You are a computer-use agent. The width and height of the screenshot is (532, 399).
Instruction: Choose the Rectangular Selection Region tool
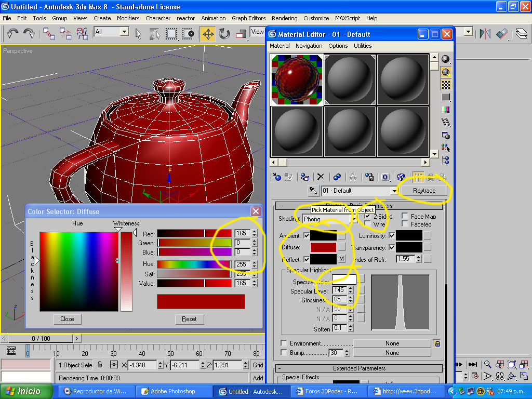pyautogui.click(x=171, y=34)
